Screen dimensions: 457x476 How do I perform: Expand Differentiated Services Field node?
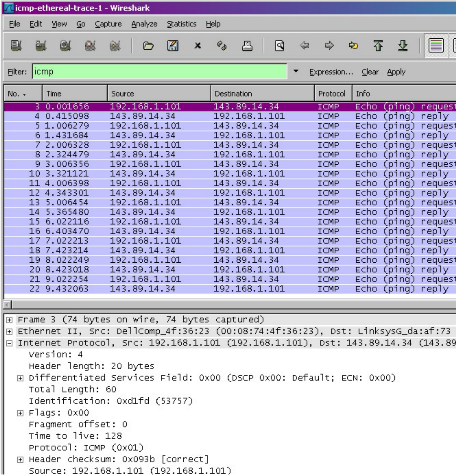[20, 379]
